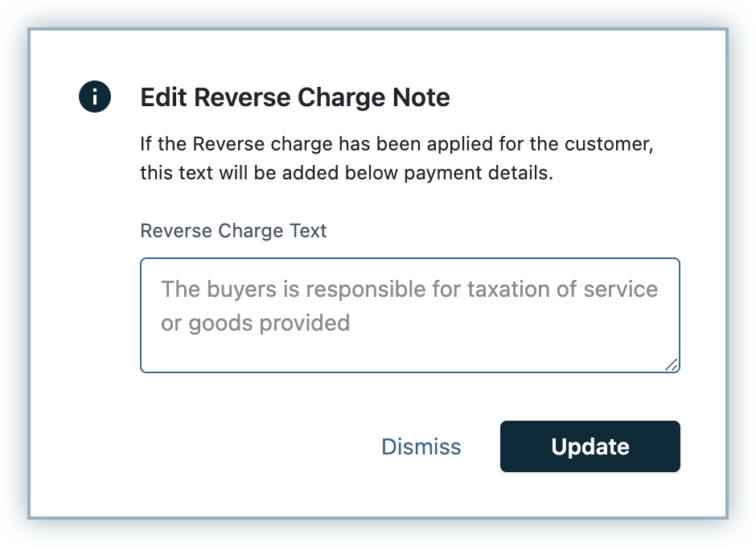Focus the Reverse Charge Text input area
The image size is (756, 547).
click(409, 315)
